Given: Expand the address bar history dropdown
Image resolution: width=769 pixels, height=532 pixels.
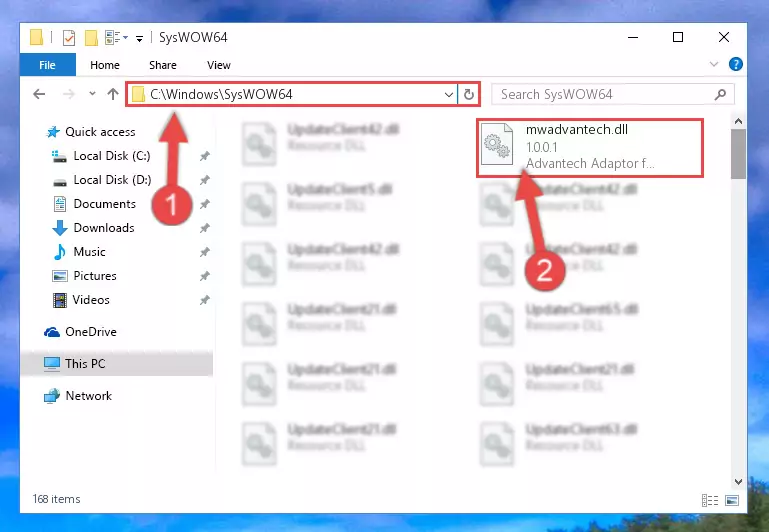Looking at the screenshot, I should coord(448,94).
